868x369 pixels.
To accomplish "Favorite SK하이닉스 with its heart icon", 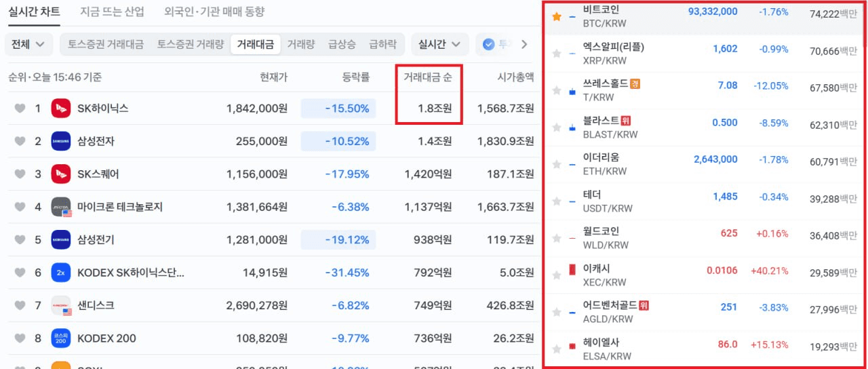I will pyautogui.click(x=20, y=109).
